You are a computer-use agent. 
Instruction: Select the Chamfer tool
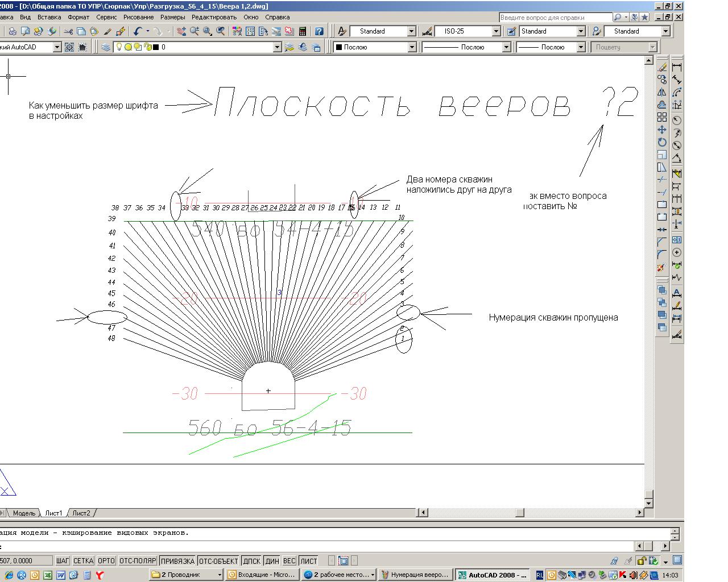click(662, 242)
